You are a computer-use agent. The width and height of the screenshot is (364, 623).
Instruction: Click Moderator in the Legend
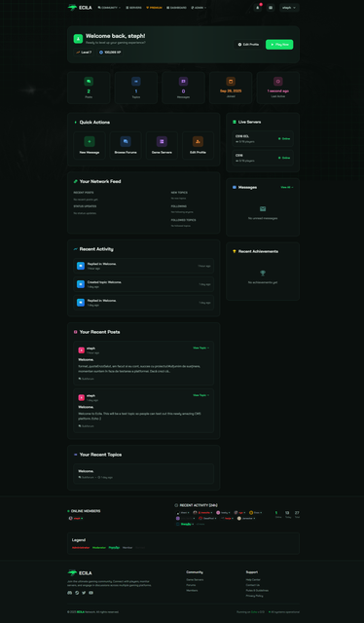tap(99, 547)
